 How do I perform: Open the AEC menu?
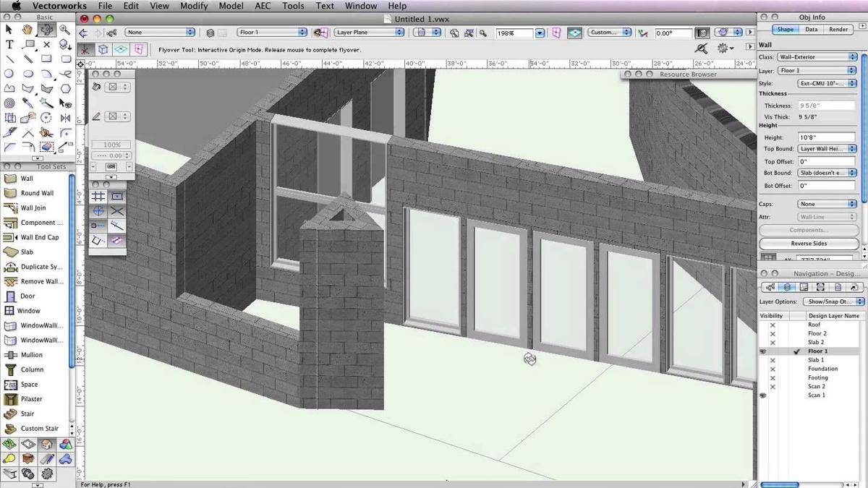[263, 6]
